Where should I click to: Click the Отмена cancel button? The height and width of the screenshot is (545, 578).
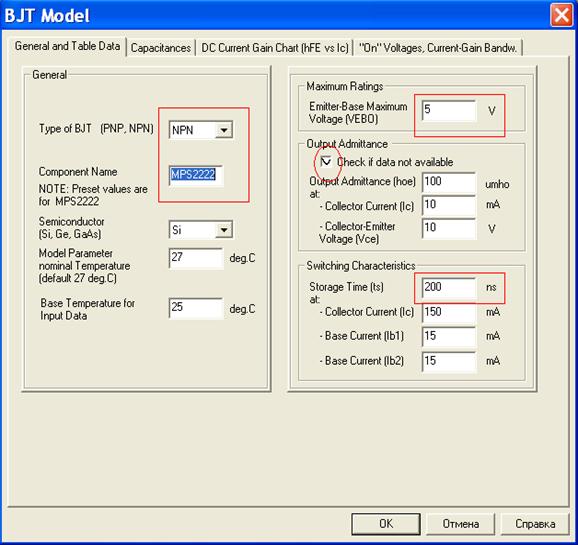click(460, 524)
